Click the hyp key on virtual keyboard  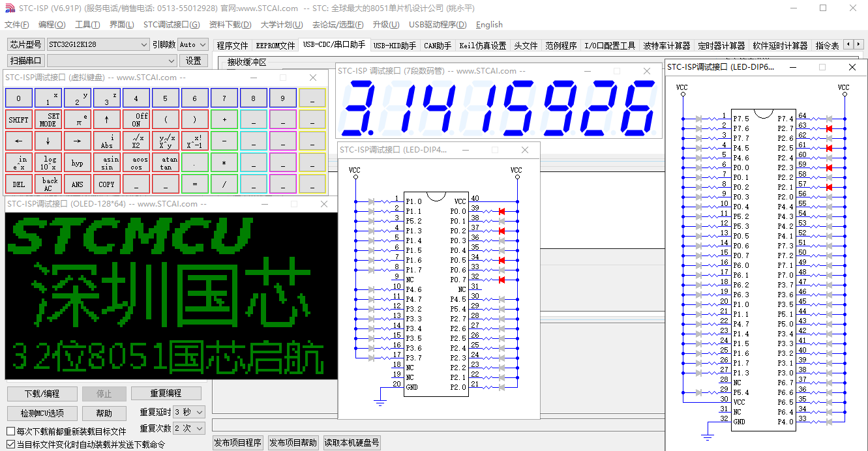(x=78, y=163)
